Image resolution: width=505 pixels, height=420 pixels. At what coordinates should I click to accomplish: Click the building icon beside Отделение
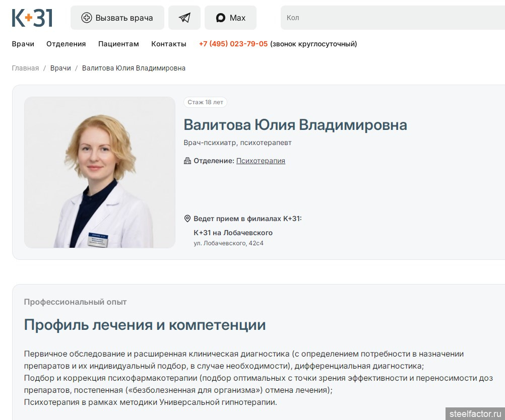pyautogui.click(x=187, y=161)
